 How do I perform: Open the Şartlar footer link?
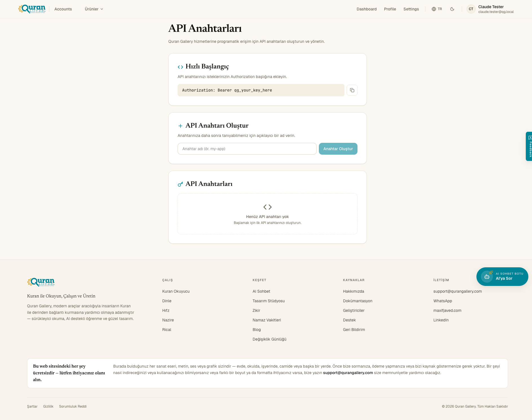(x=32, y=406)
